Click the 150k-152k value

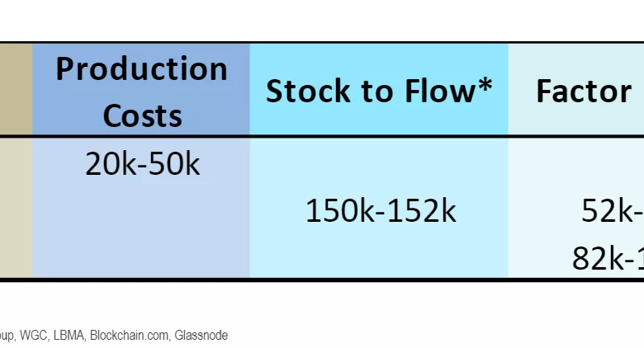pos(381,211)
